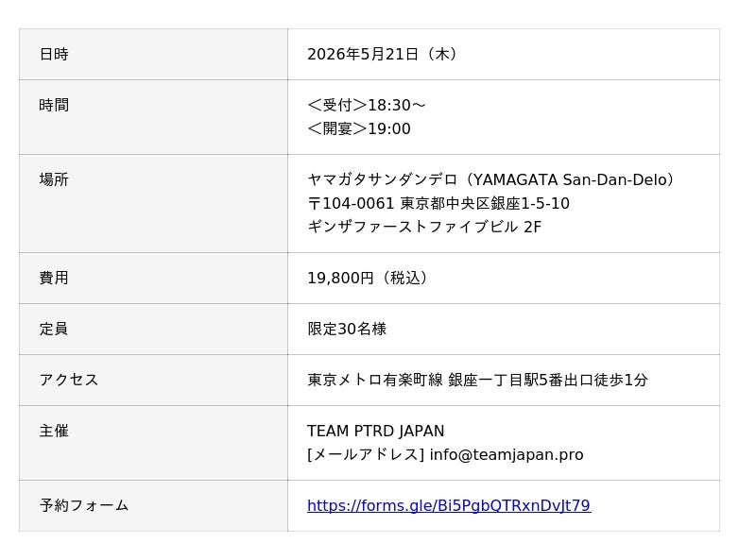756x560 pixels.
Task: Select the 日時 row header cell
Action: (x=153, y=55)
